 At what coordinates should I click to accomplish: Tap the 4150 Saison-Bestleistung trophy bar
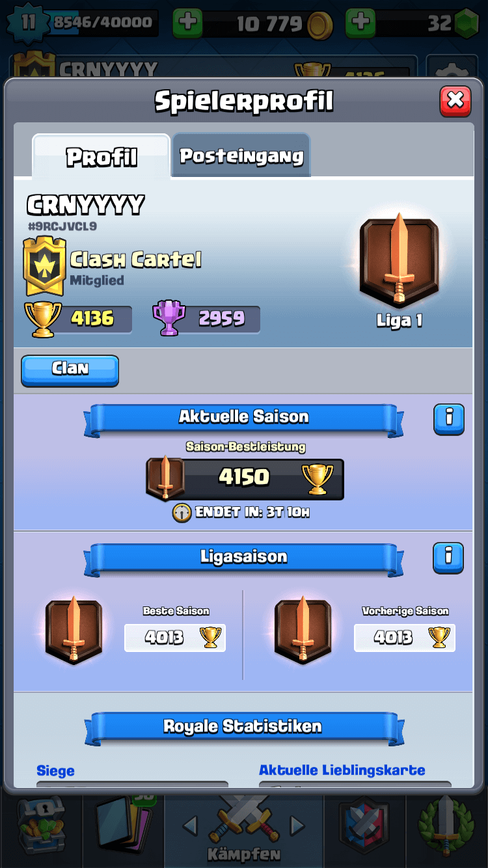(245, 480)
